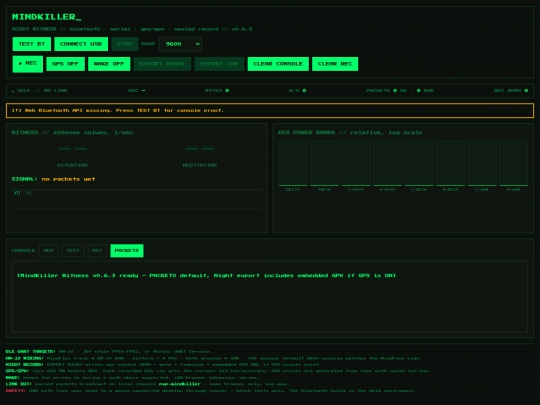
Task: Click the PACKETS OK / BAD status counter
Action: point(400,91)
